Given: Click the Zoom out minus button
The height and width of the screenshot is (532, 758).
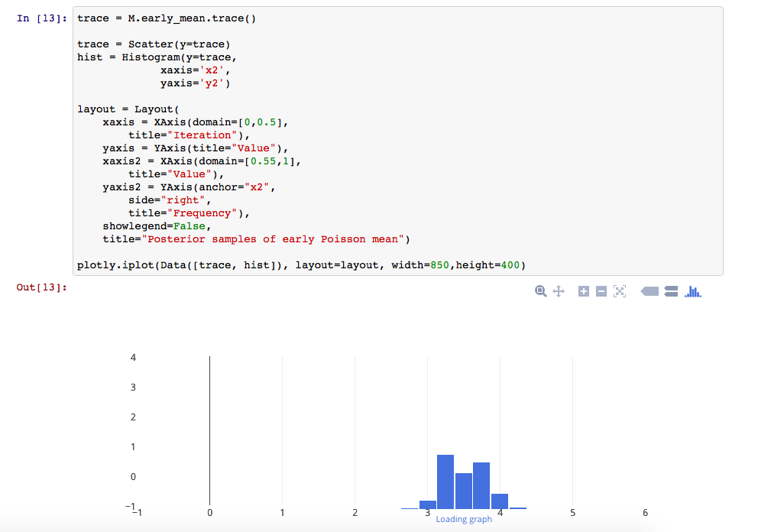Looking at the screenshot, I should (601, 291).
